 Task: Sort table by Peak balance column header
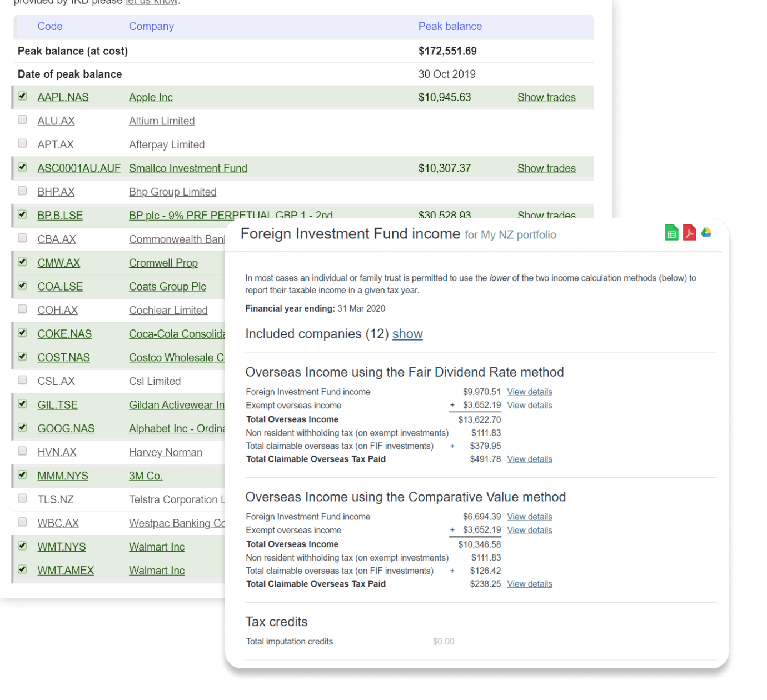(450, 26)
